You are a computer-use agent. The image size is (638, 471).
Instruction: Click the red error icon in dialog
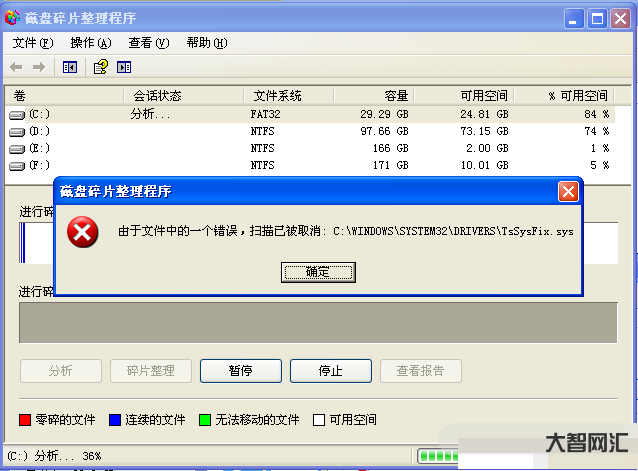click(82, 234)
